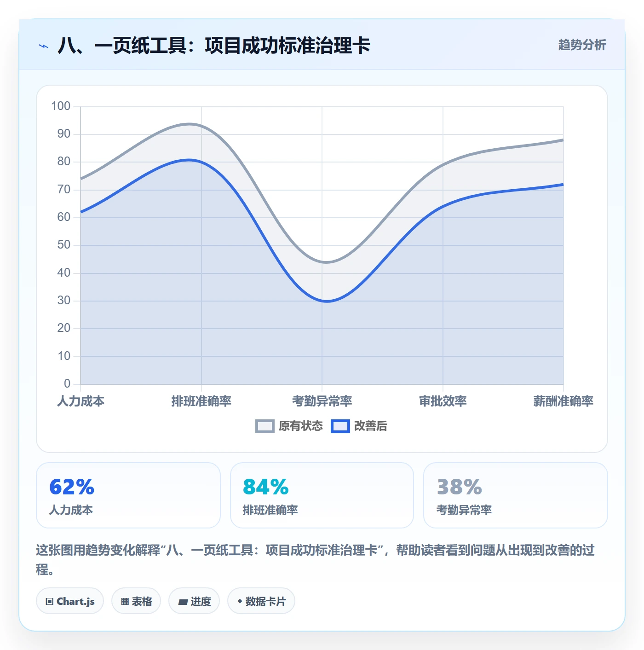Click the description paragraph starting 这张图用趋势变化
This screenshot has height=650, width=644.
[316, 560]
